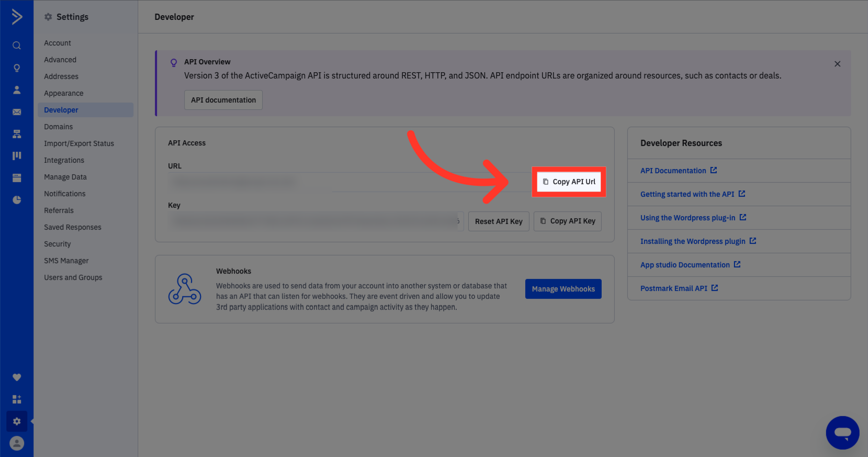Click the blurred API URL field
Screen dimensions: 868x457
pyautogui.click(x=350, y=182)
